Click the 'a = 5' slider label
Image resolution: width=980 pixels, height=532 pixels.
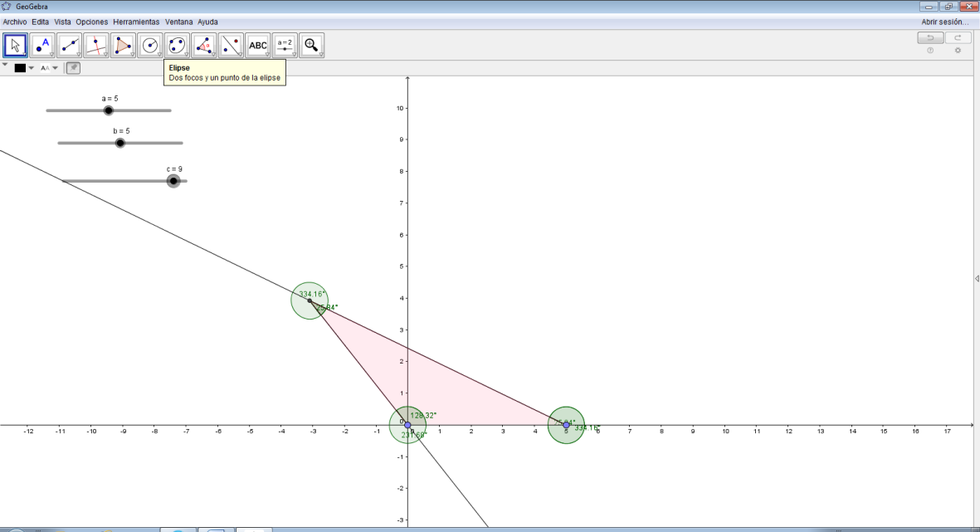110,99
